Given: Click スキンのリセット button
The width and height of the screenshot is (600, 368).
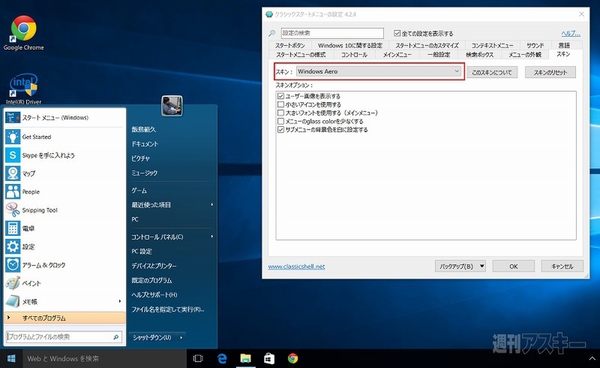Looking at the screenshot, I should (550, 72).
